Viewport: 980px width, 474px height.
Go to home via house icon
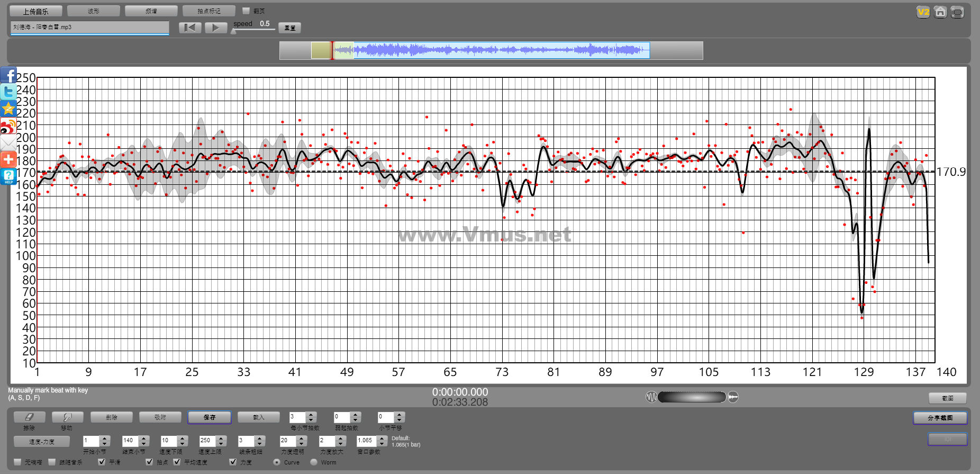coord(940,12)
